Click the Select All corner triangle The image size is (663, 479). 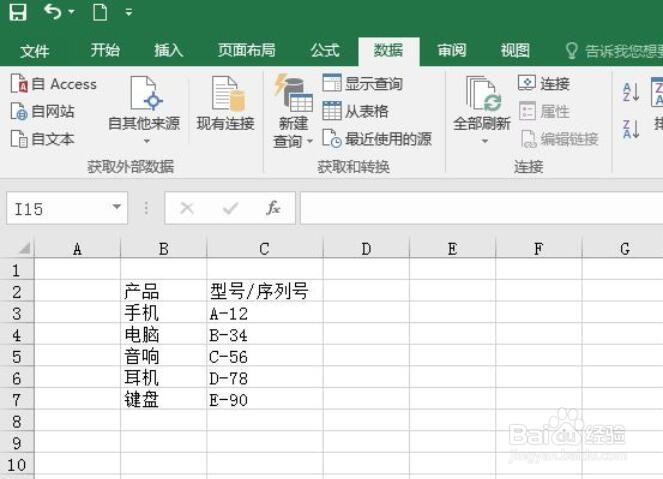pos(24,248)
